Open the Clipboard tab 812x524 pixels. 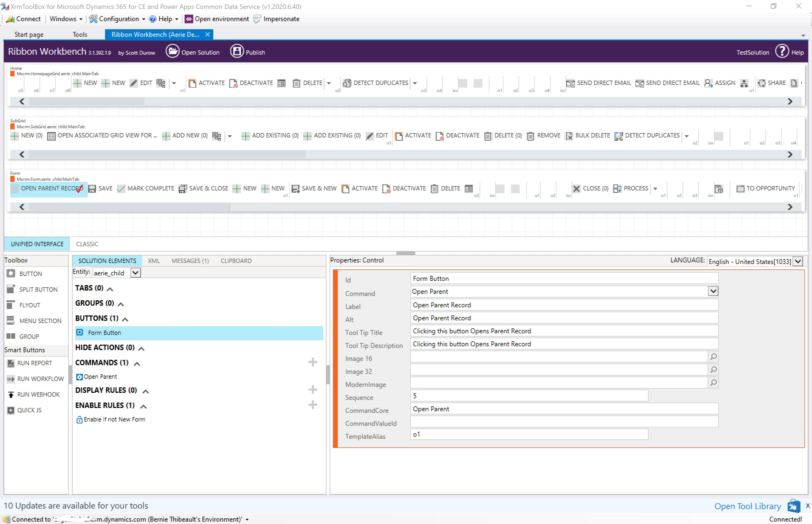[236, 261]
